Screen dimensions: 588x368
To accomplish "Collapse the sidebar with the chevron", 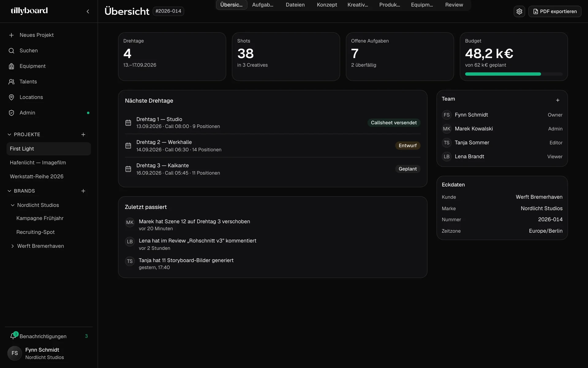I will pyautogui.click(x=88, y=11).
